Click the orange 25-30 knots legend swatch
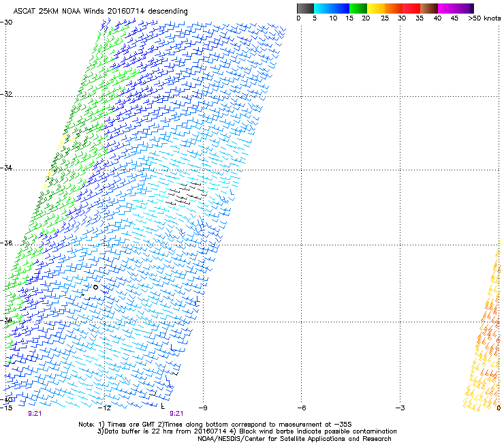 [x=394, y=8]
